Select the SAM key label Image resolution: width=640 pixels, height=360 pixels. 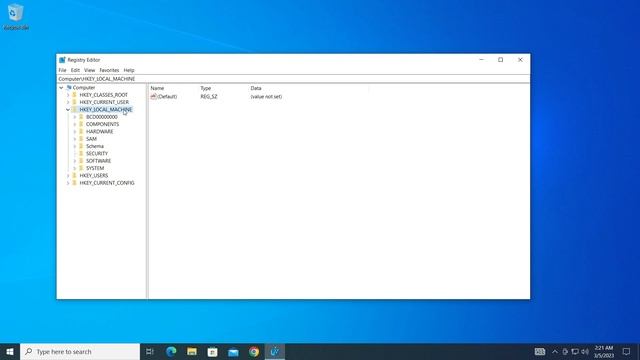pyautogui.click(x=91, y=139)
